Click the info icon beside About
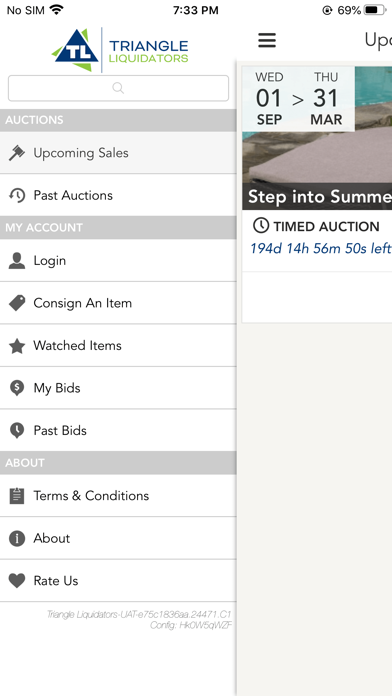The image size is (392, 696). [x=17, y=538]
